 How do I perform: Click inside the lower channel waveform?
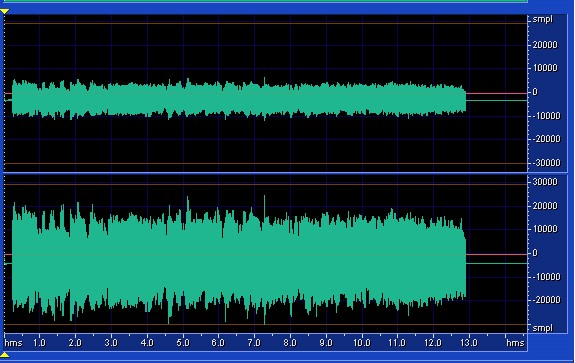238,257
